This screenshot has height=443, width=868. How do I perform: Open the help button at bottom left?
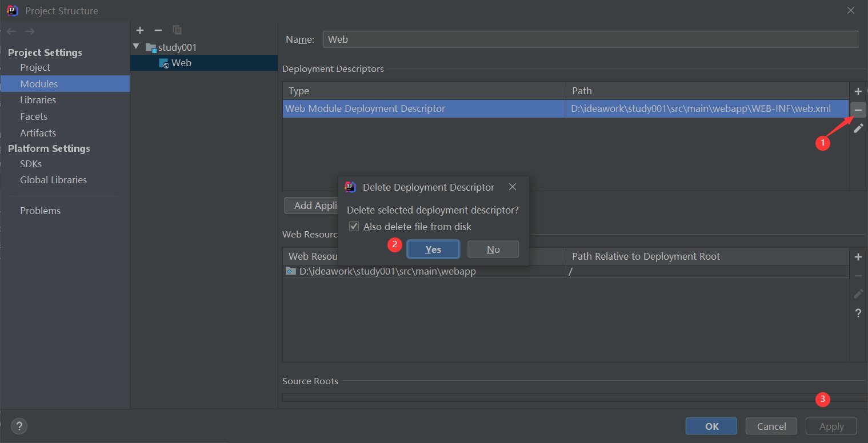pyautogui.click(x=19, y=426)
